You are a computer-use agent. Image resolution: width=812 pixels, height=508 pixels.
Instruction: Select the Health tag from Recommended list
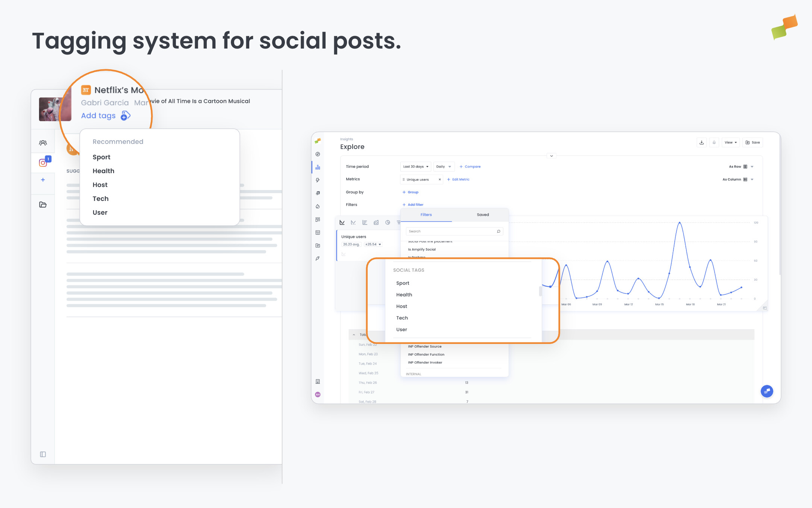[x=103, y=171]
